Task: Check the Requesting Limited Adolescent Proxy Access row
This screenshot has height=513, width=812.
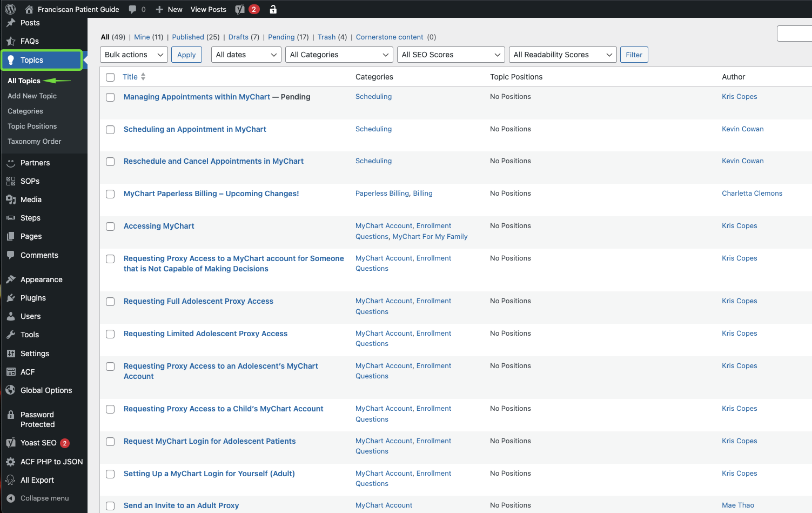Action: point(110,334)
